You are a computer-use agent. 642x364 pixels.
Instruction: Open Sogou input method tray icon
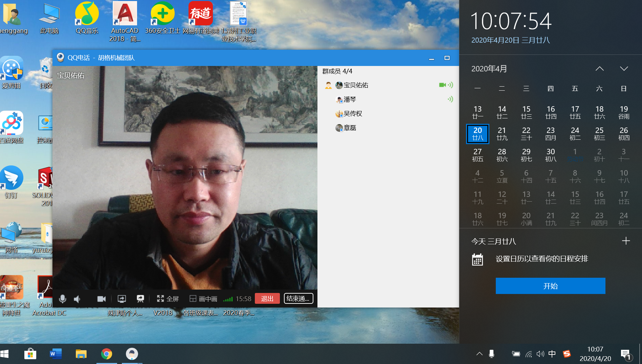(567, 354)
